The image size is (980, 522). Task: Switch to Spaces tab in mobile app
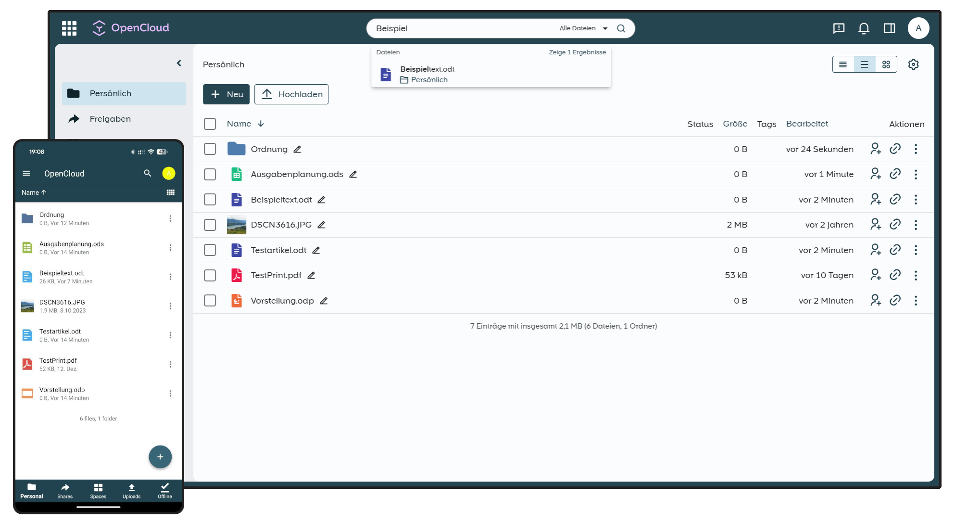click(x=98, y=491)
